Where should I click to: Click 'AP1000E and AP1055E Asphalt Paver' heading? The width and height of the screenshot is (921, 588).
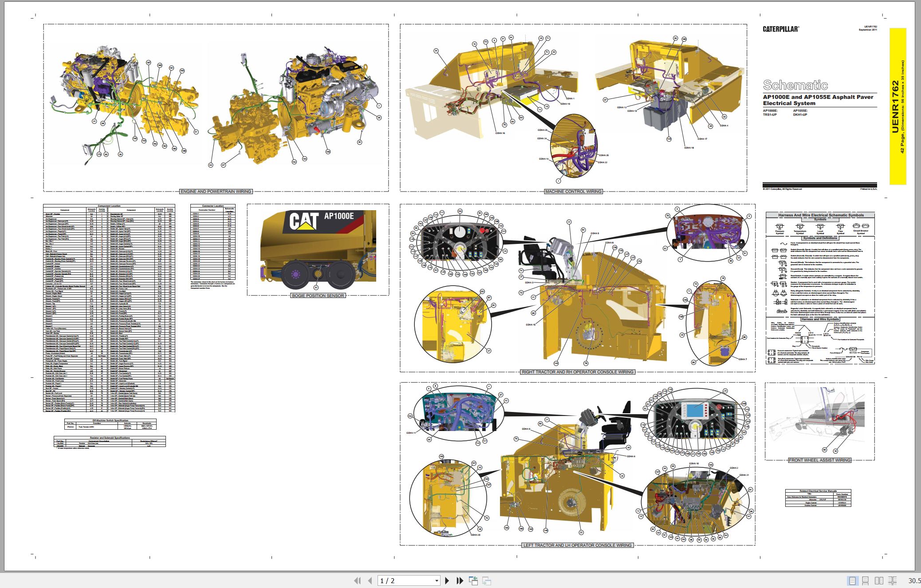pyautogui.click(x=818, y=97)
